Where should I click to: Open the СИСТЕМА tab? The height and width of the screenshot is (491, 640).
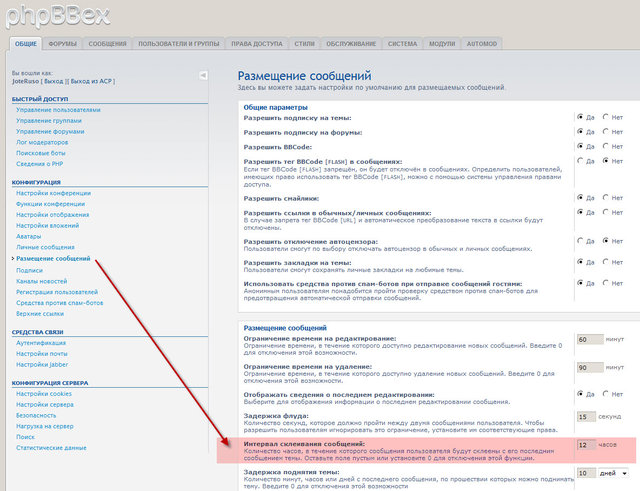(x=402, y=44)
